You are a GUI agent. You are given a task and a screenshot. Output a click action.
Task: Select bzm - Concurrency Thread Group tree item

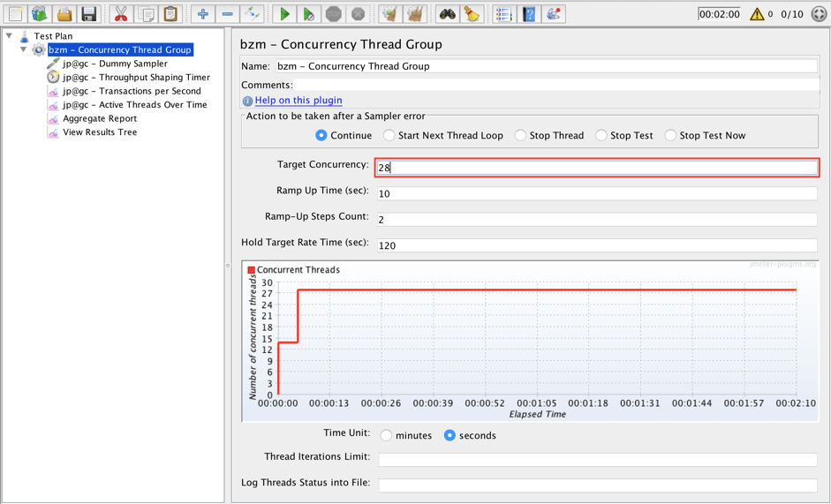120,49
